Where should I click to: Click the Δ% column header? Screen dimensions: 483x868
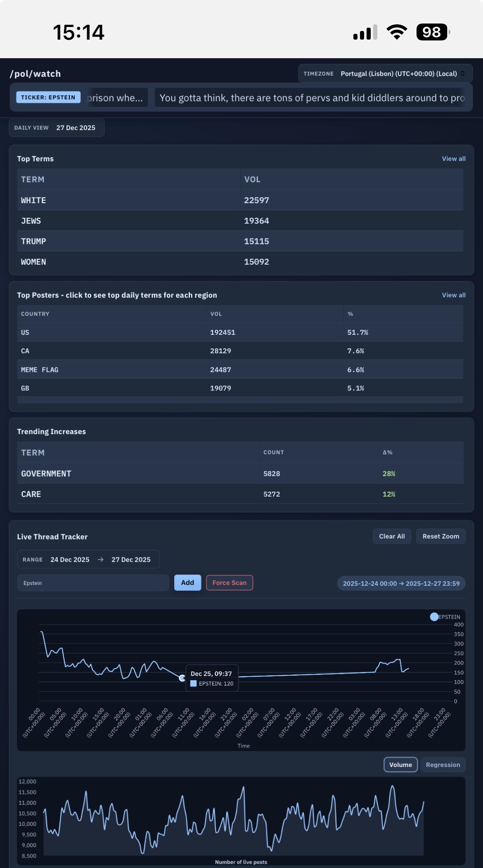[x=387, y=452]
